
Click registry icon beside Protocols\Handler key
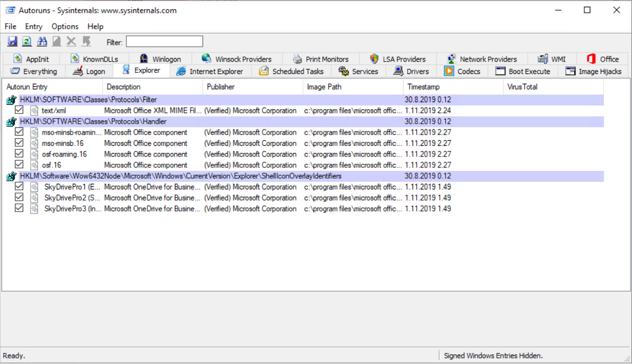tap(11, 122)
